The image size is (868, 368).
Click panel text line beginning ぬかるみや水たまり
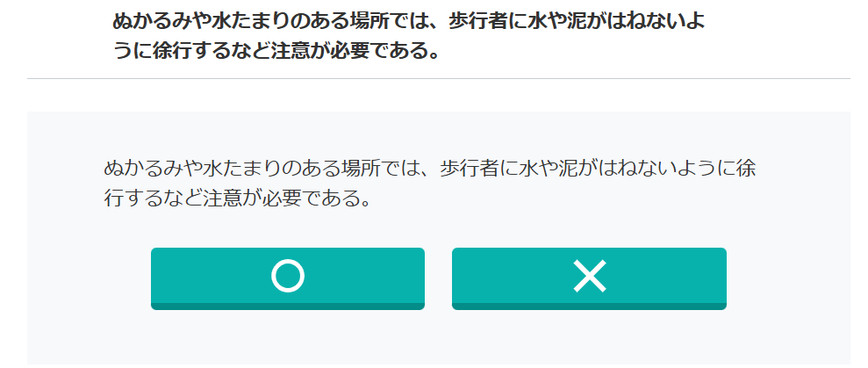tap(429, 169)
